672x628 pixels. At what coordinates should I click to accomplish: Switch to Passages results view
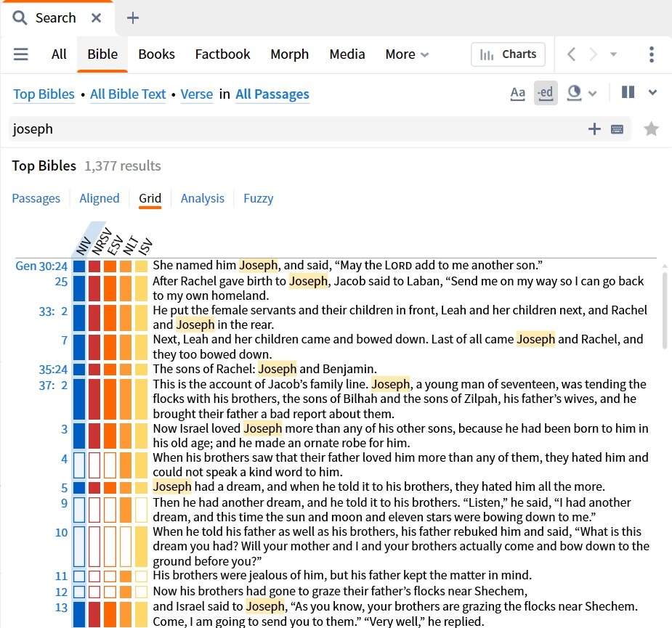click(x=36, y=198)
